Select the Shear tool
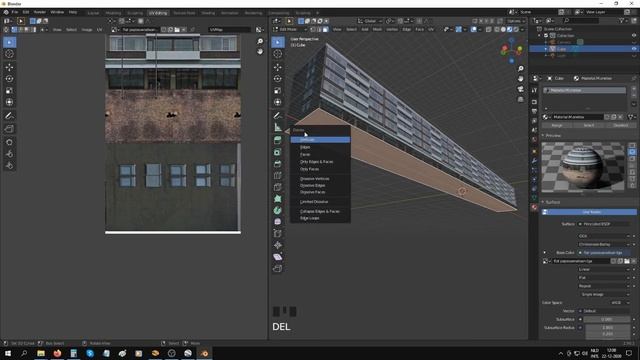 278,257
